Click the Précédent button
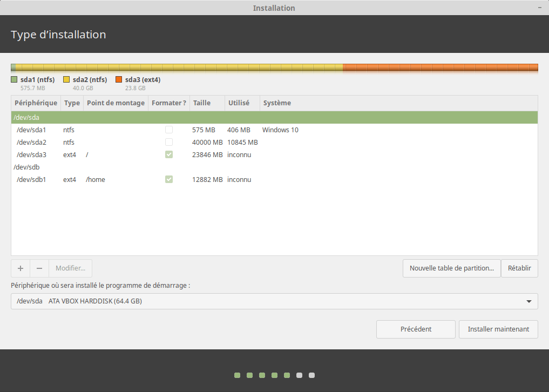This screenshot has height=392, width=549. coord(416,329)
